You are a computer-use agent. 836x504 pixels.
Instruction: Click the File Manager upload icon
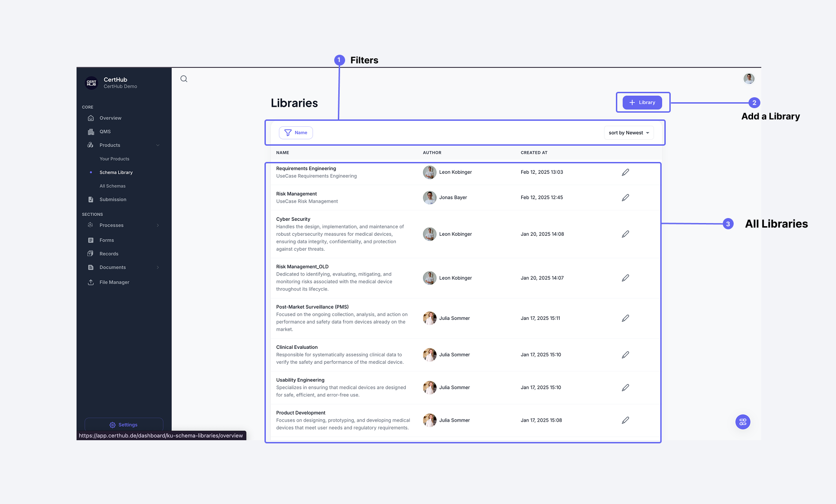click(x=91, y=282)
